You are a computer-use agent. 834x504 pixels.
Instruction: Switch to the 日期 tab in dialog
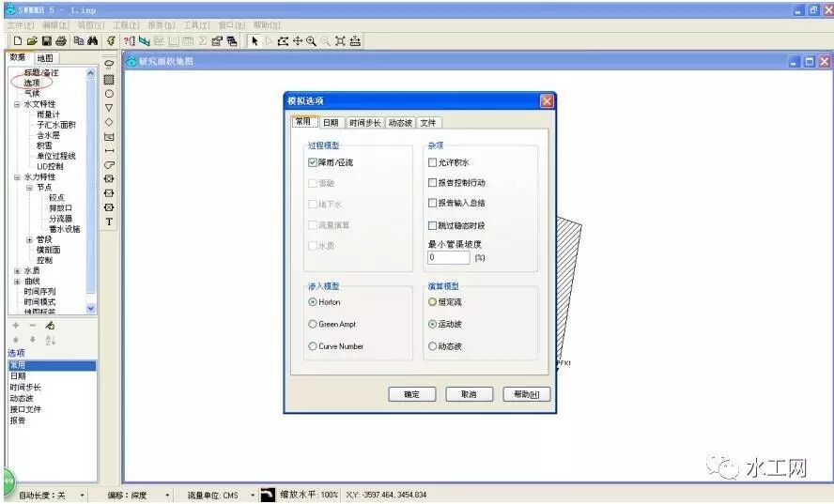click(331, 123)
